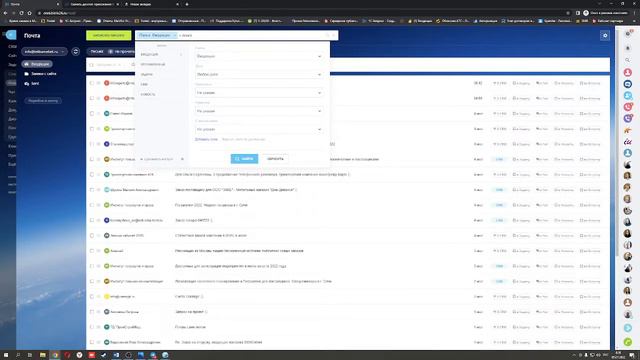This screenshot has height=360, width=640.
Task: Switch to the Новая вкладка browser tab
Action: [151, 4]
